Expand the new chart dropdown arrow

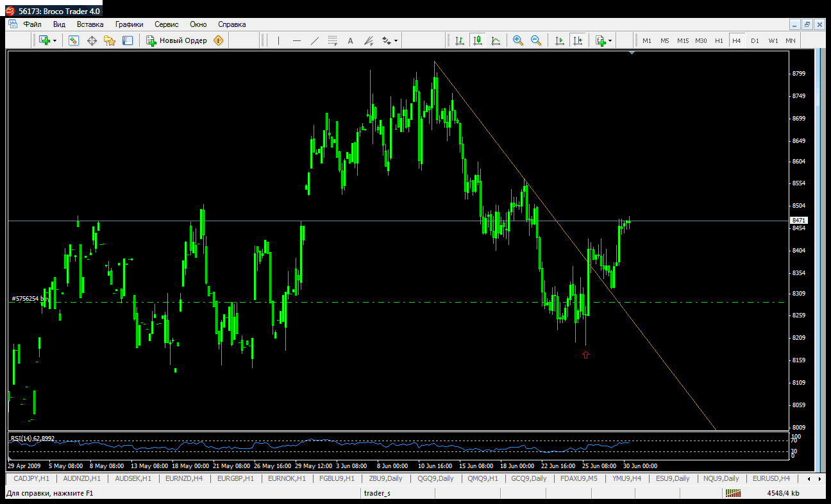(x=55, y=40)
